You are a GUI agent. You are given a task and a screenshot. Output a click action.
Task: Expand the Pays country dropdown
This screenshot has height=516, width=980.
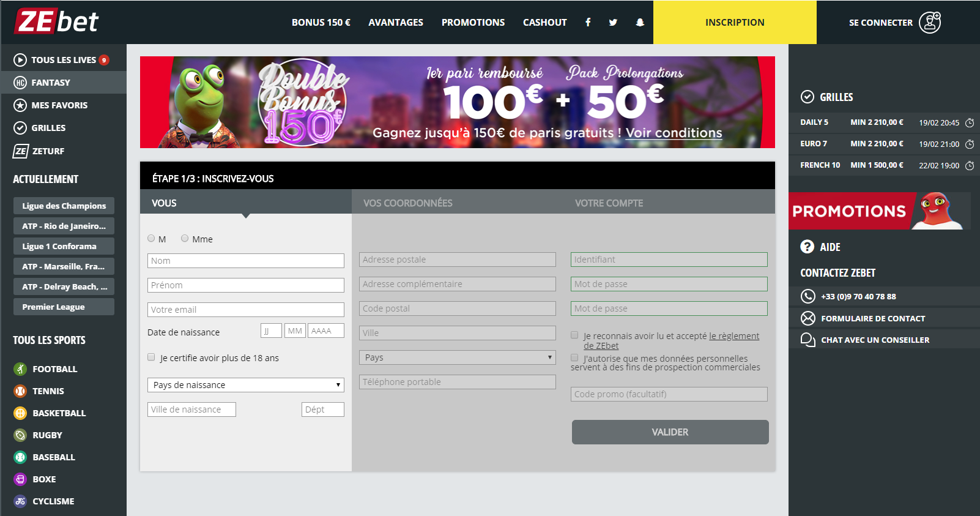(457, 357)
